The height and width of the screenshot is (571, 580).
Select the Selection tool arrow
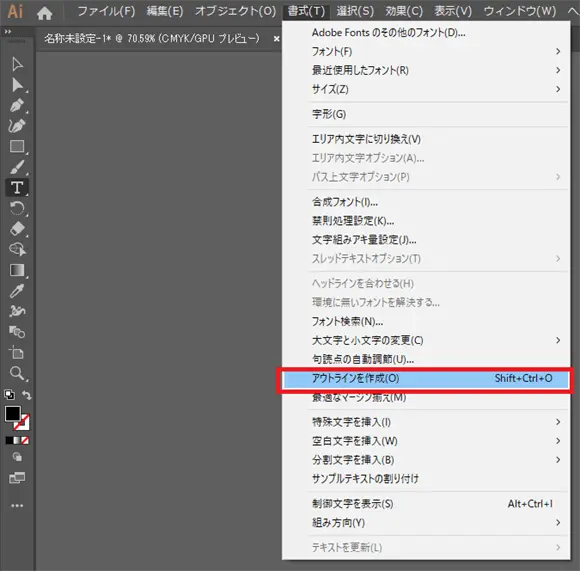(x=17, y=64)
